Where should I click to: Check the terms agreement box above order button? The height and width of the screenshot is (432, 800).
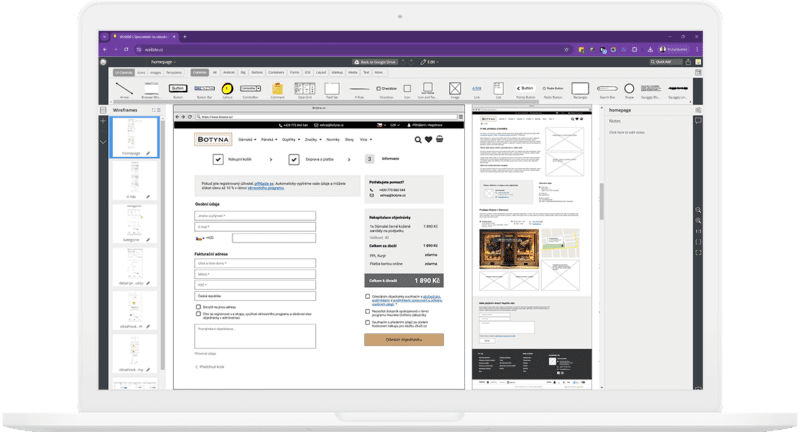pyautogui.click(x=367, y=297)
